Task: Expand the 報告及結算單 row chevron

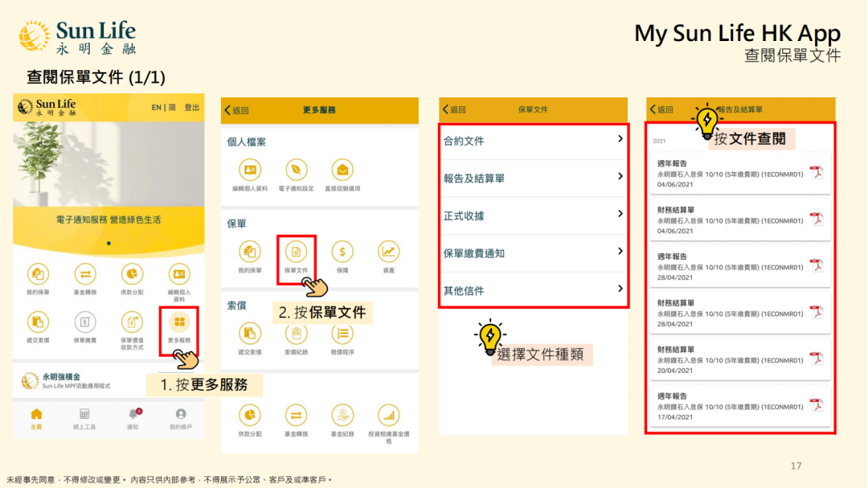Action: pyautogui.click(x=620, y=176)
